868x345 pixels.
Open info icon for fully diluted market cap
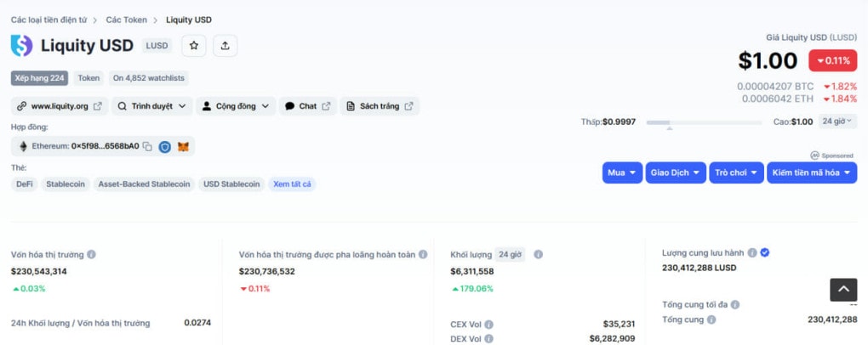pos(423,254)
